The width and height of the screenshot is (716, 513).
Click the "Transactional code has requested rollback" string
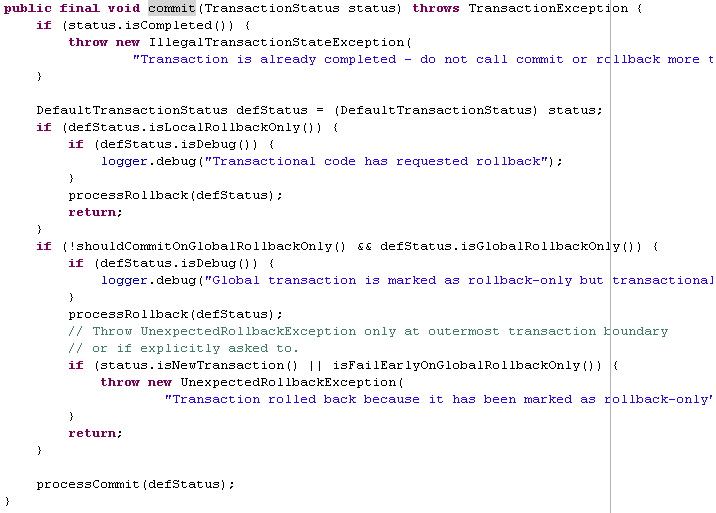376,161
